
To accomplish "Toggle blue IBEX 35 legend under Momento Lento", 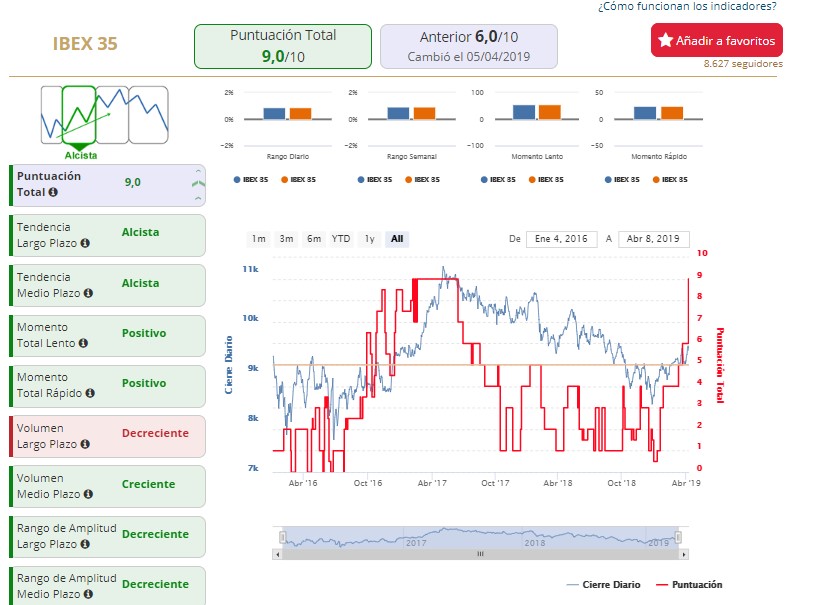I will pyautogui.click(x=498, y=179).
